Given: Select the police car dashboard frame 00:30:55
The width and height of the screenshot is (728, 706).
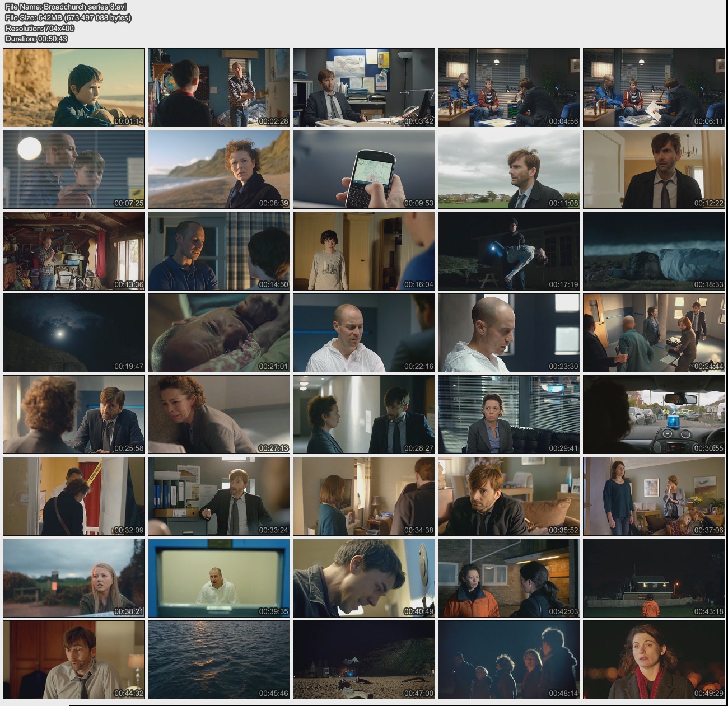Looking at the screenshot, I should tap(654, 414).
